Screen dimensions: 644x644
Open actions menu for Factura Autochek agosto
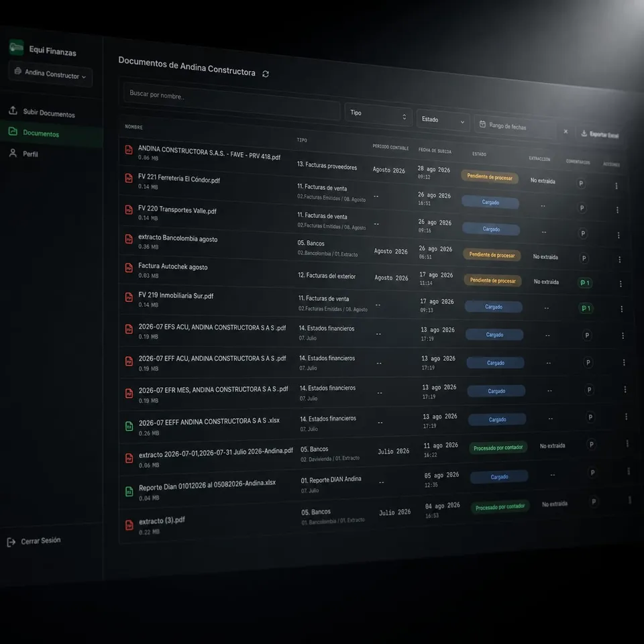point(621,284)
